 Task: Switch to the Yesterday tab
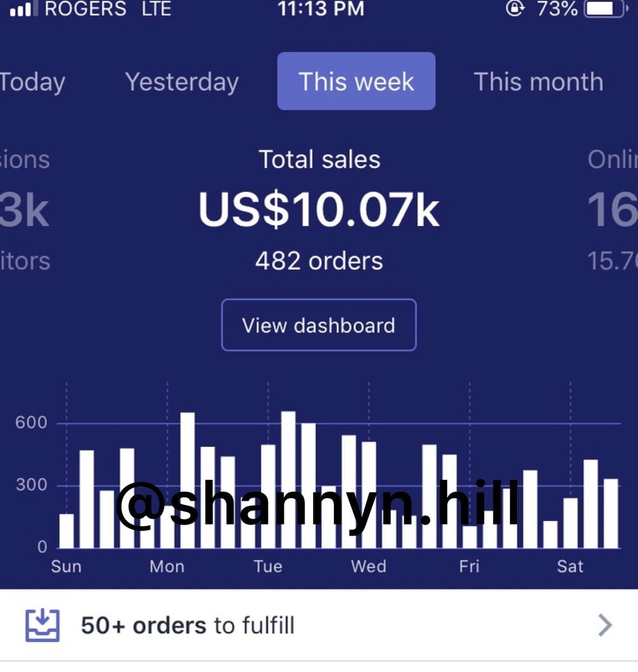[182, 82]
